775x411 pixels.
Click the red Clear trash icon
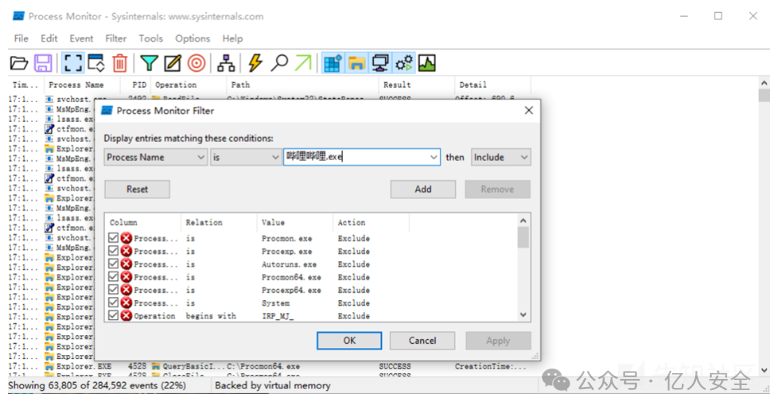point(120,63)
